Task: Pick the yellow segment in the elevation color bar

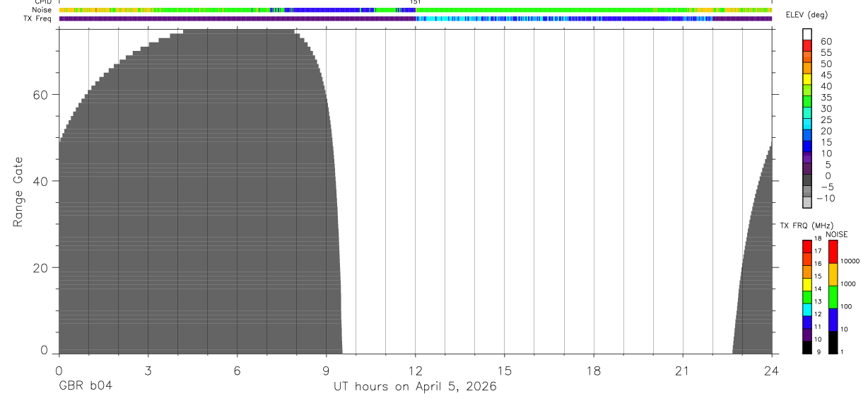Action: point(807,79)
